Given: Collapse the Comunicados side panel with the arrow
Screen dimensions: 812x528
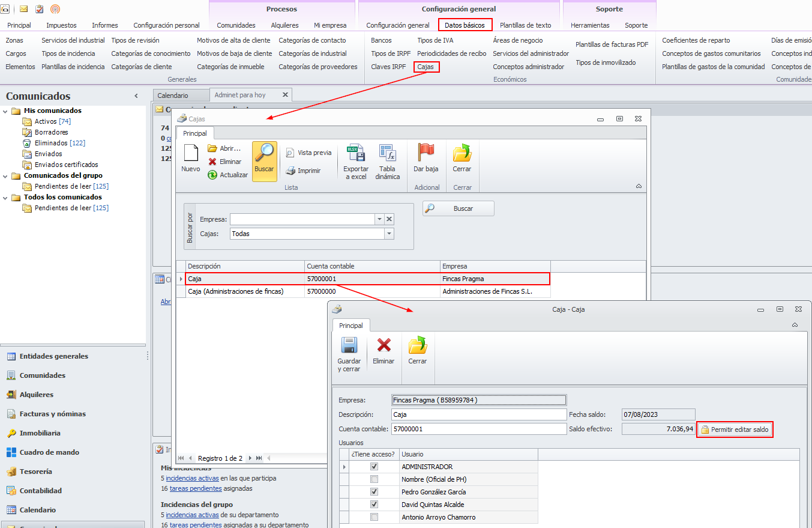Looking at the screenshot, I should pos(136,96).
